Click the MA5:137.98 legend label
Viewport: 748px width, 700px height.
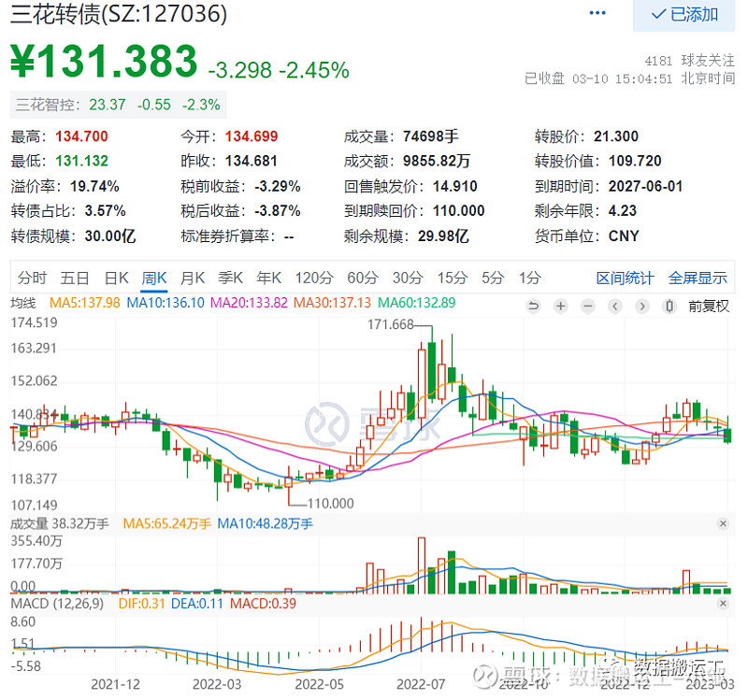[85, 303]
